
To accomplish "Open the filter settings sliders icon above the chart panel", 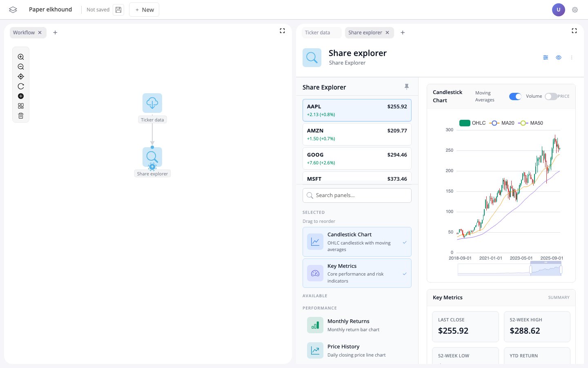I will pos(546,57).
